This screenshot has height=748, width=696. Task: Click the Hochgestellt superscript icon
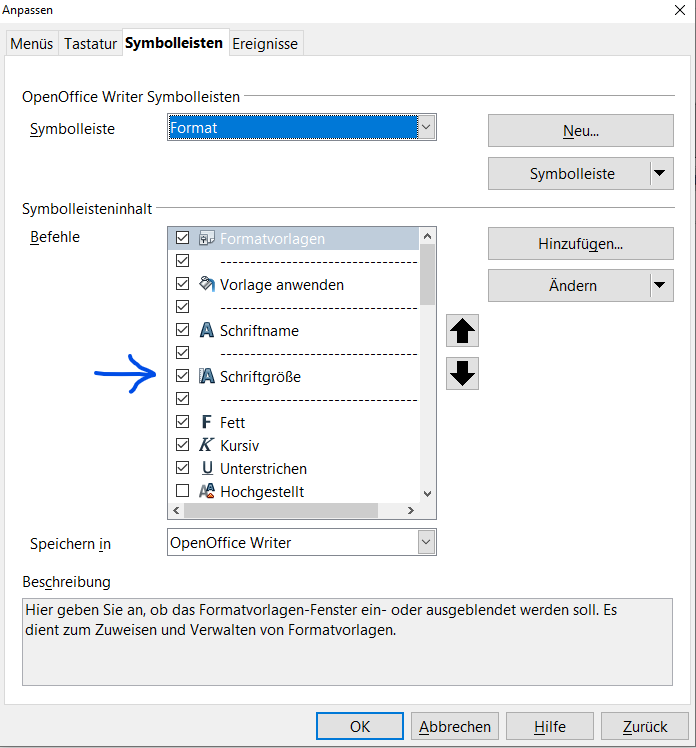click(207, 491)
